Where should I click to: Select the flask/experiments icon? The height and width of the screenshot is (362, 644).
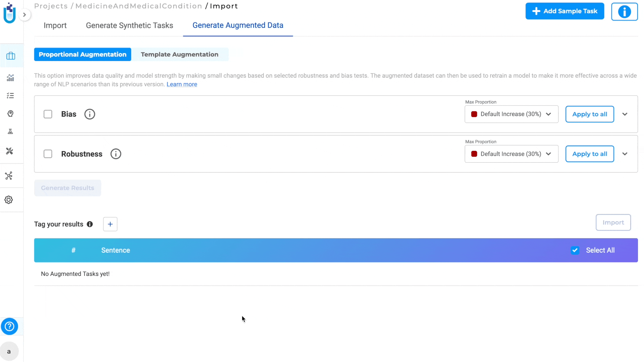[x=10, y=131]
